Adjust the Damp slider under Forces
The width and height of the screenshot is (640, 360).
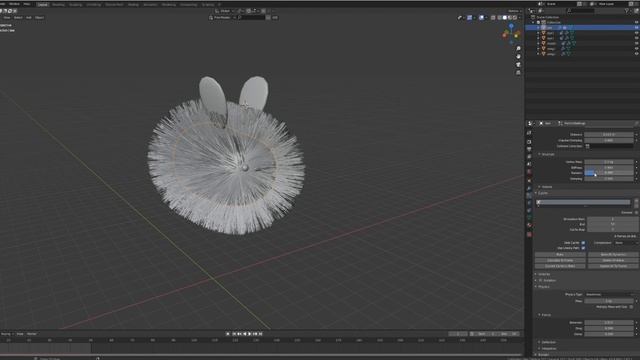click(609, 334)
